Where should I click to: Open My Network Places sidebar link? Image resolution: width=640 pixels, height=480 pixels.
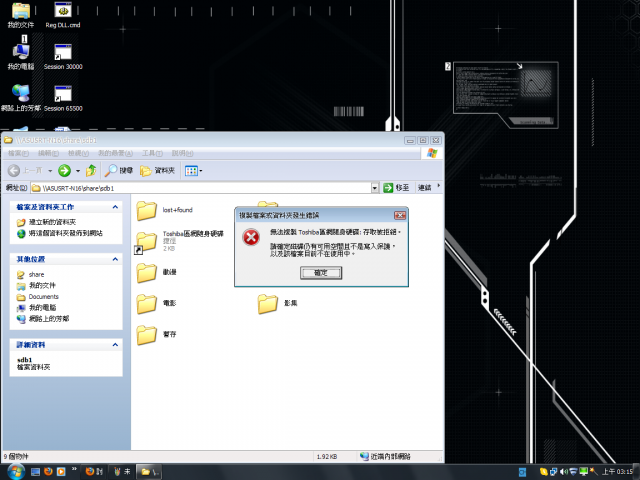(49, 319)
